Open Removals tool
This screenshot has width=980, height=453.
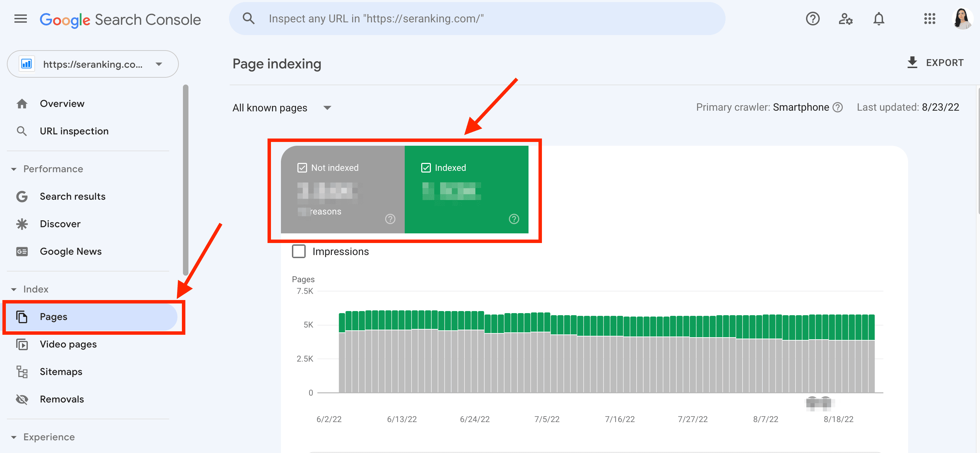[62, 399]
